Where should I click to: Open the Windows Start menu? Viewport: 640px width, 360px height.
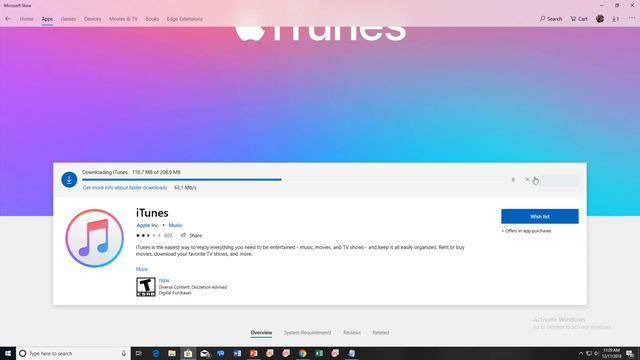(x=8, y=353)
